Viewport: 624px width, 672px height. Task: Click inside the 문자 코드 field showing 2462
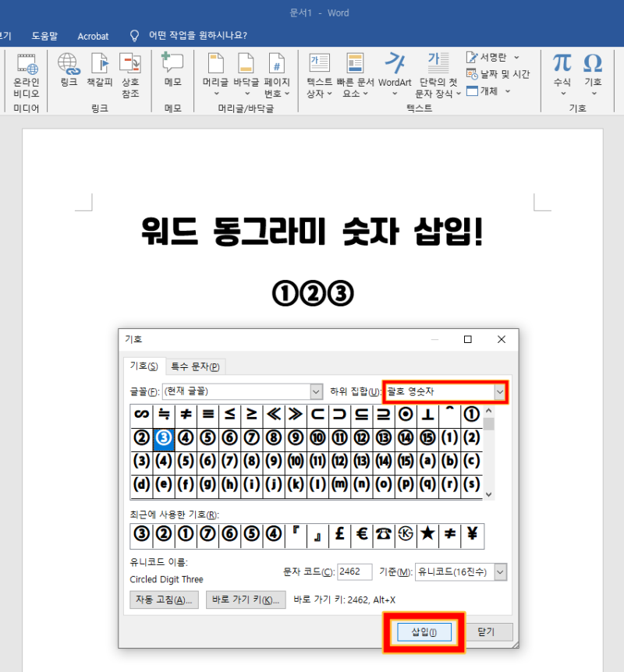click(355, 571)
